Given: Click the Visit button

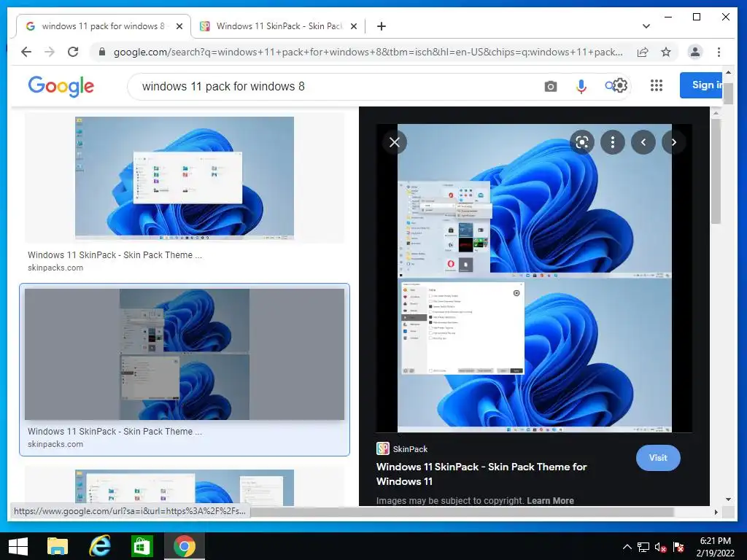Looking at the screenshot, I should [x=658, y=458].
